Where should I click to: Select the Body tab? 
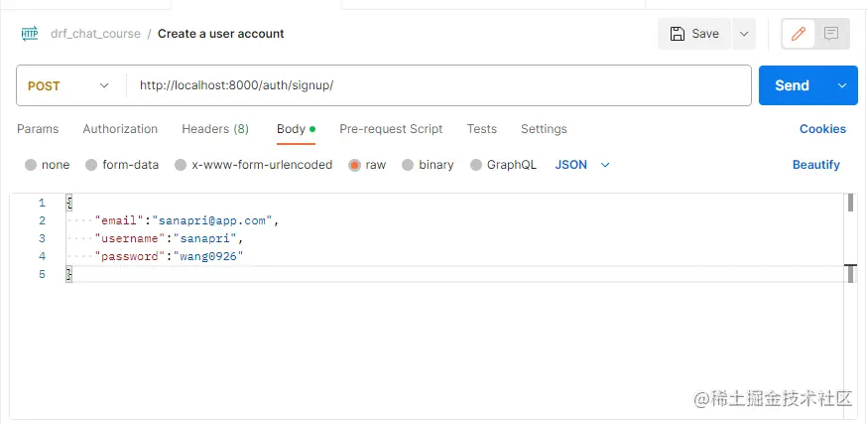tap(297, 129)
